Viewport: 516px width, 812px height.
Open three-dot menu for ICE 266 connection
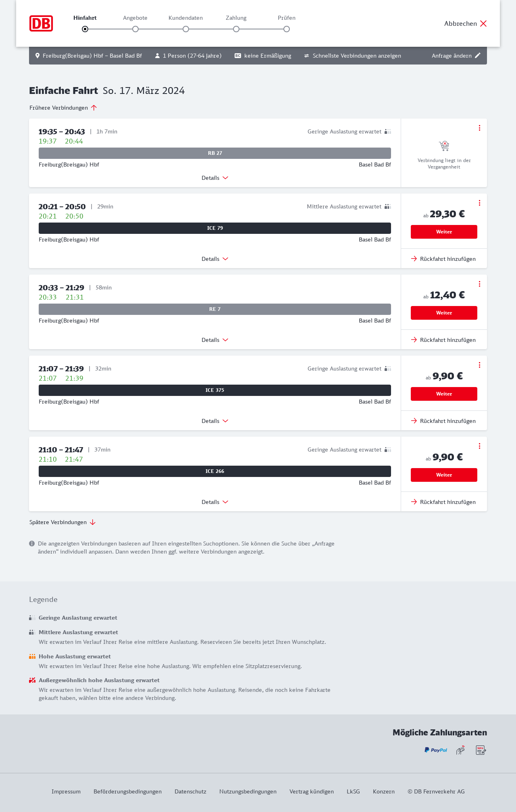click(x=479, y=446)
